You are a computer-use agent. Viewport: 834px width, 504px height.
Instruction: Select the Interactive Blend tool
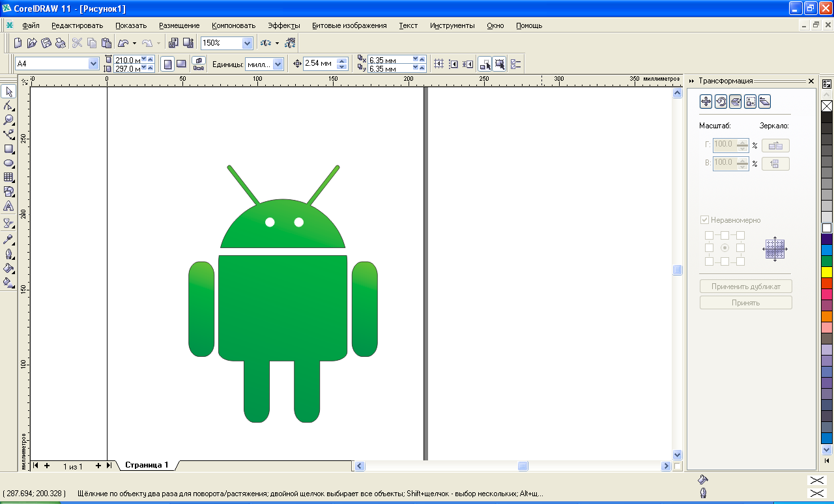8,223
